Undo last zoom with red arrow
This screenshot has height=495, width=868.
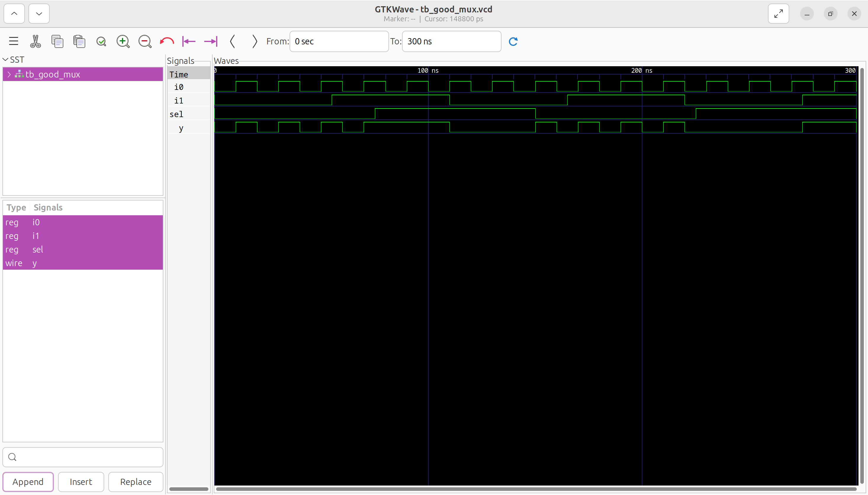pos(167,41)
